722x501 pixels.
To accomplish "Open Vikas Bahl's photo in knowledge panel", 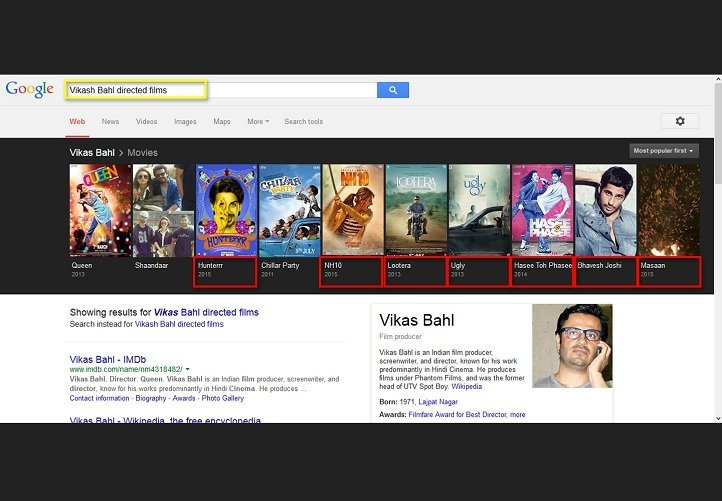I will [572, 346].
